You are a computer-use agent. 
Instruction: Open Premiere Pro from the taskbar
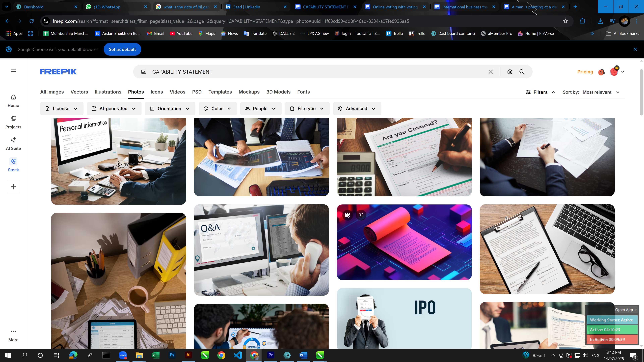pos(271,355)
